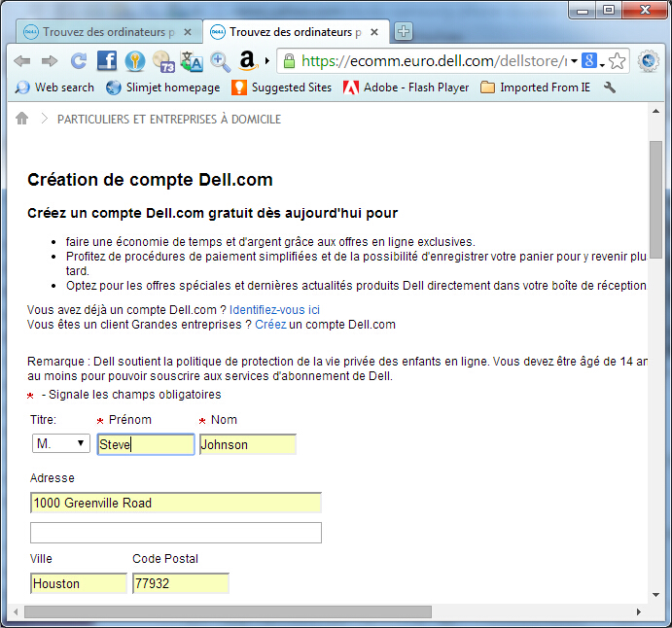This screenshot has width=672, height=628.
Task: Click Particuliers et Entreprises à Domicile breadcrumb
Action: 169,120
